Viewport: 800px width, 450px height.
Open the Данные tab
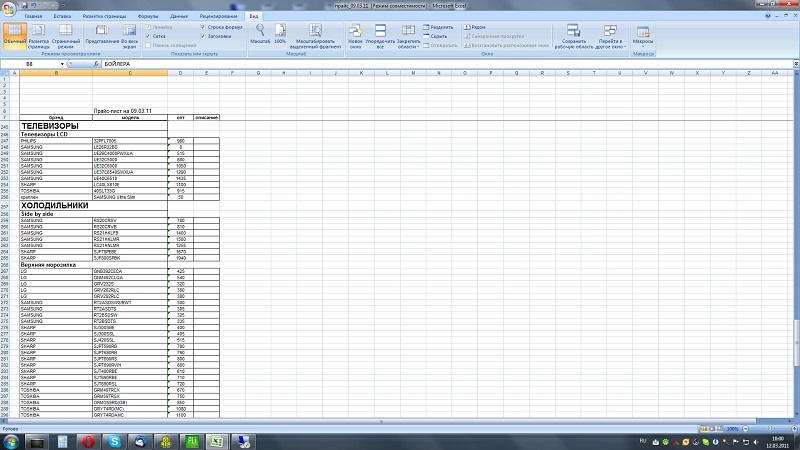pos(179,16)
